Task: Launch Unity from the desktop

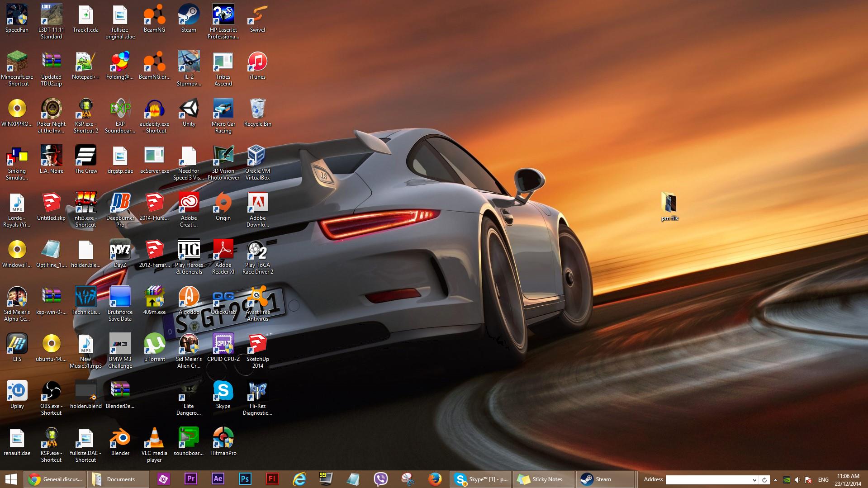Action: click(x=189, y=113)
